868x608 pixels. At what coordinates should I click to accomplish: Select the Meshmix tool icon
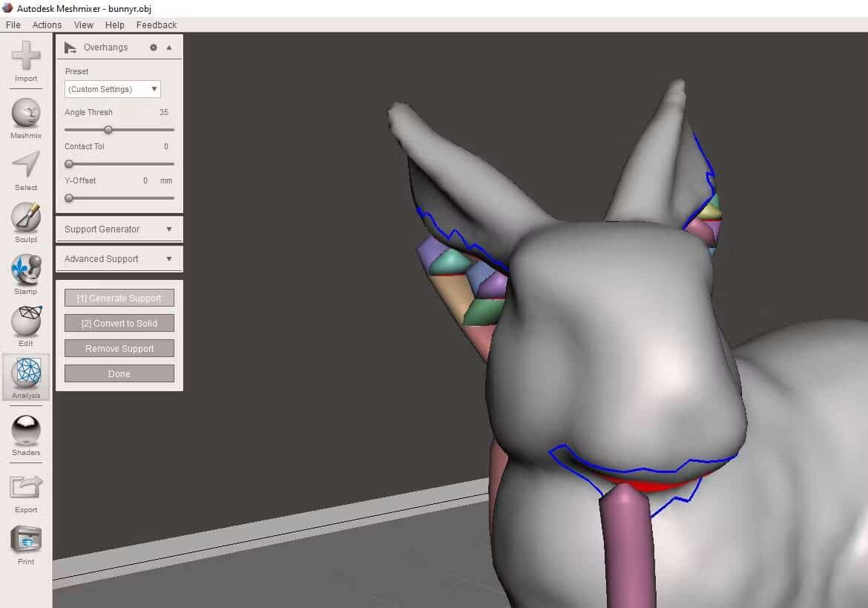pyautogui.click(x=25, y=119)
